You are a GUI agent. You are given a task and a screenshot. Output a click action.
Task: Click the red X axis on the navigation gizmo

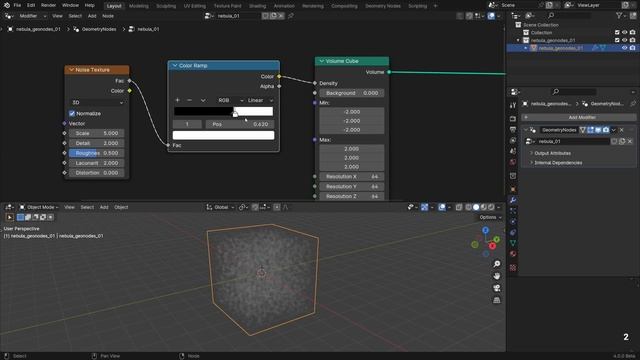492,246
